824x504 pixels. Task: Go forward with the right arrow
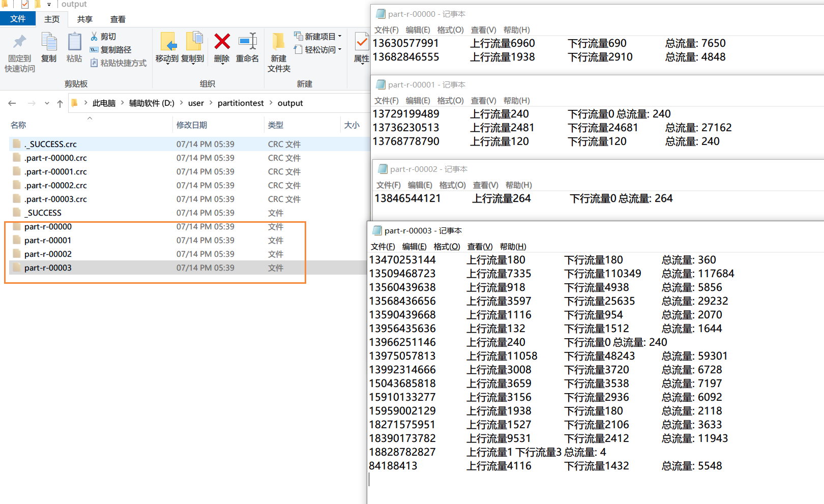(x=32, y=103)
